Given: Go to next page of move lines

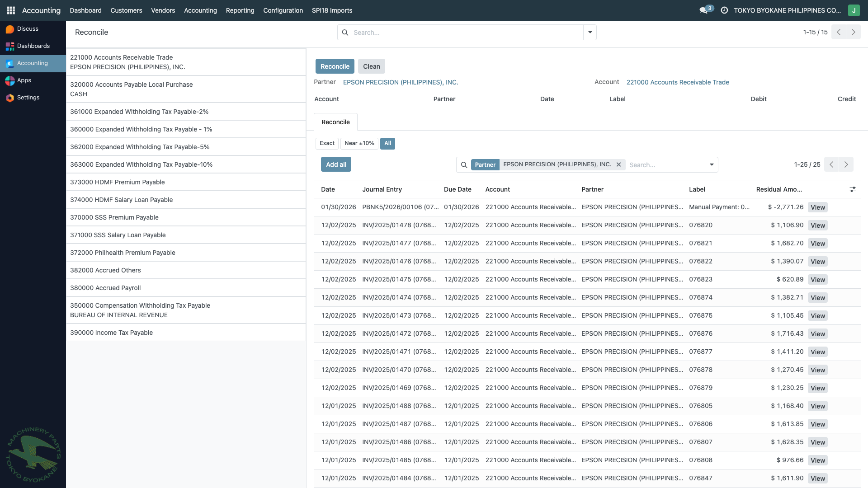Looking at the screenshot, I should (846, 164).
